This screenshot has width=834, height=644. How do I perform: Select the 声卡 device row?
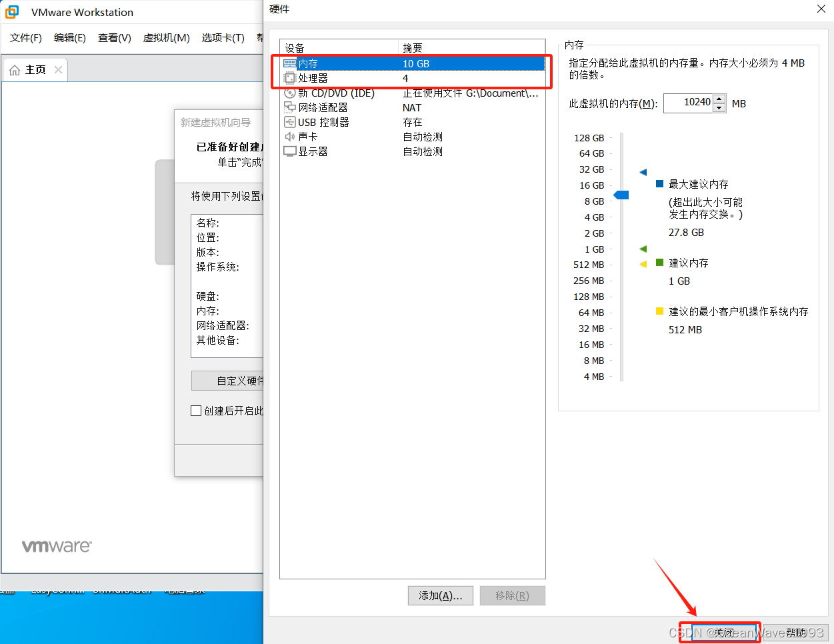coord(413,137)
